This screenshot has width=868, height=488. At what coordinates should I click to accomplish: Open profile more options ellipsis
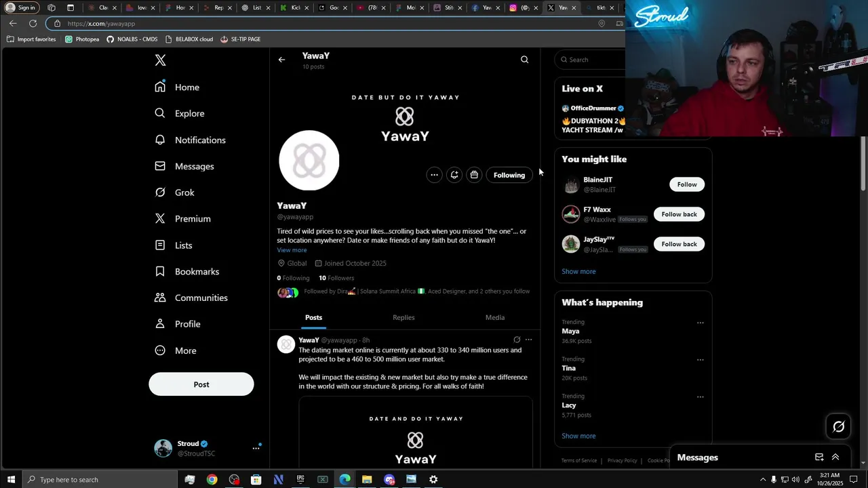click(434, 175)
